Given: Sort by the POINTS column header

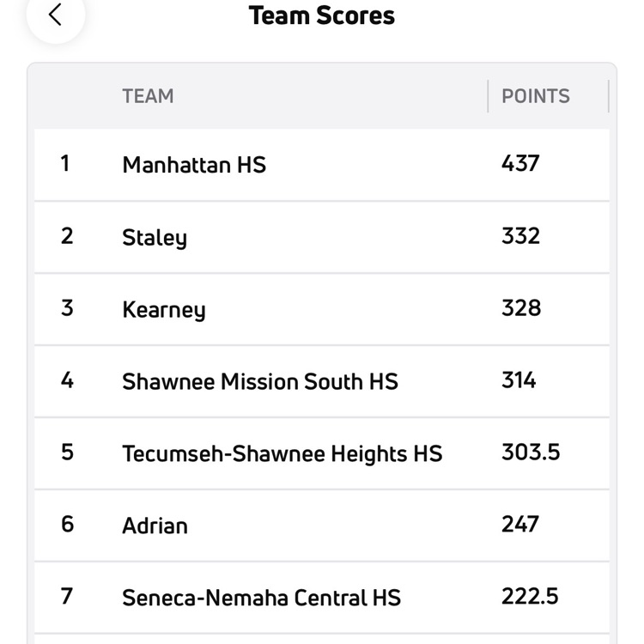Looking at the screenshot, I should click(x=535, y=96).
